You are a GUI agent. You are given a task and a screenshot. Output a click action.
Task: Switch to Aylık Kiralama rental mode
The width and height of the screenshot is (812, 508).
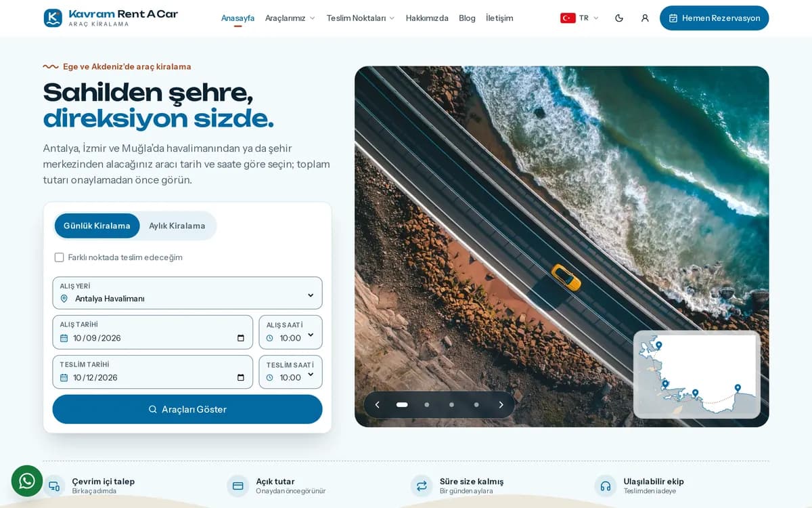(x=177, y=226)
